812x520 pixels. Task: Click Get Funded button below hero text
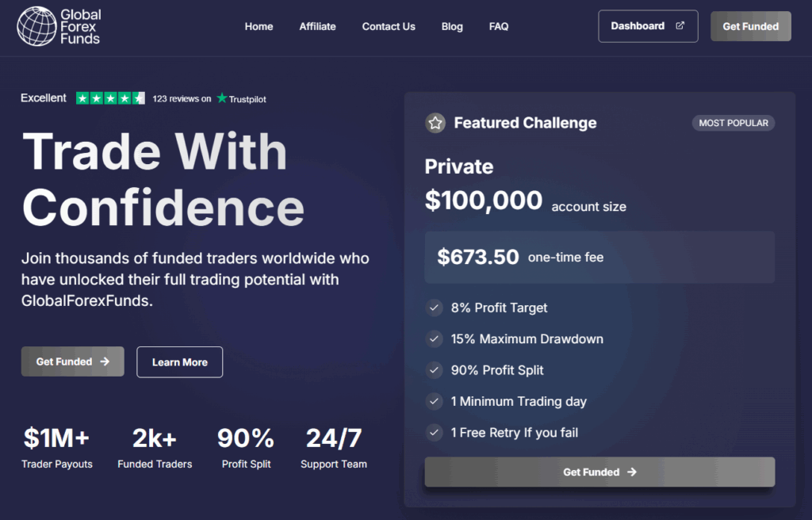[72, 361]
